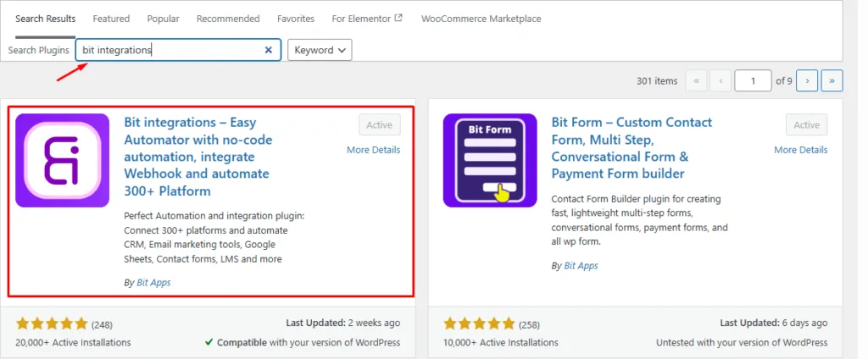The width and height of the screenshot is (868, 359).
Task: Open More Details for Bit integrations
Action: click(x=373, y=150)
